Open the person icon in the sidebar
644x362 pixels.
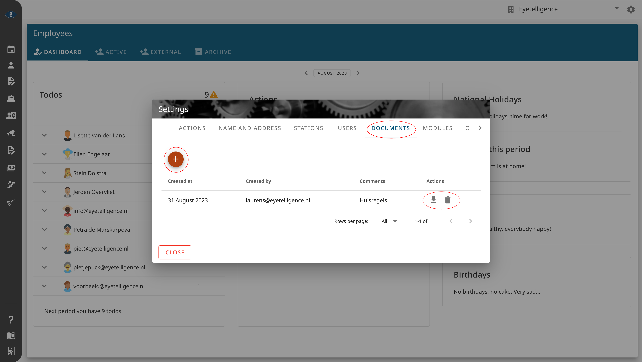click(x=11, y=66)
